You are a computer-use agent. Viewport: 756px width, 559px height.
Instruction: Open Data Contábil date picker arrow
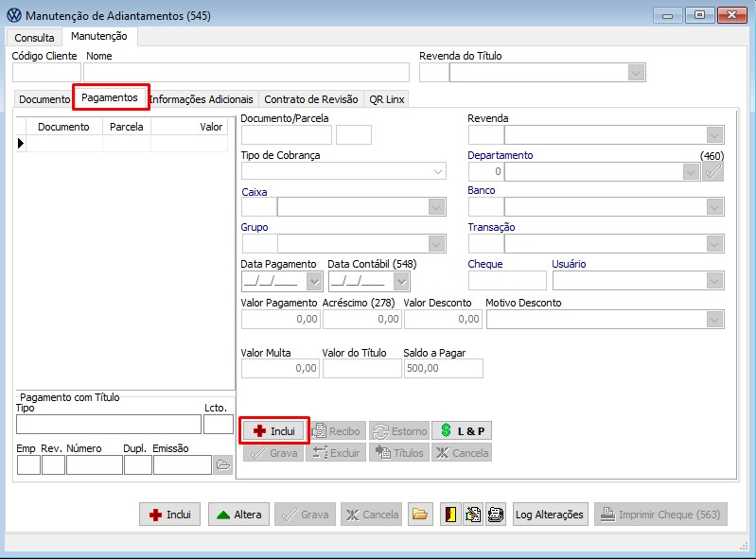(401, 282)
